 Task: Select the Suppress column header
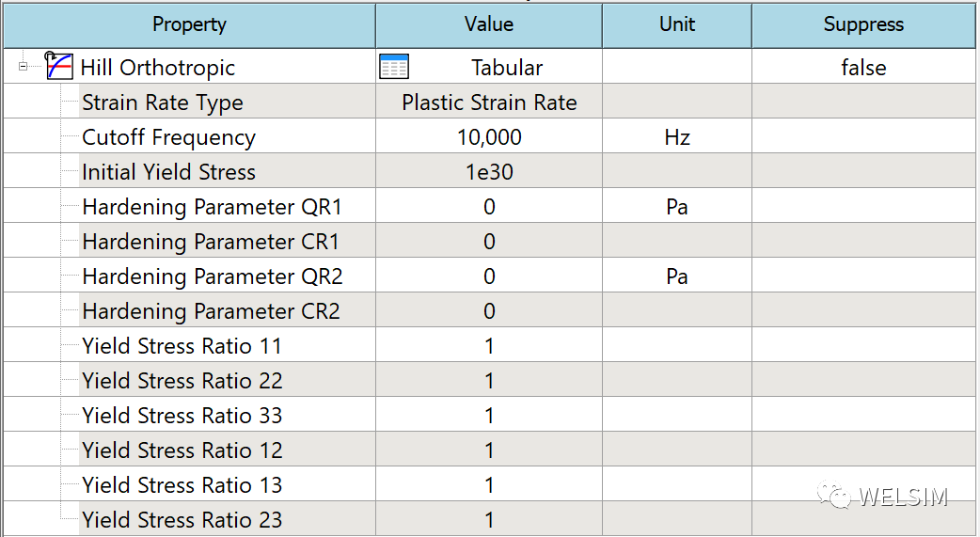tap(863, 24)
